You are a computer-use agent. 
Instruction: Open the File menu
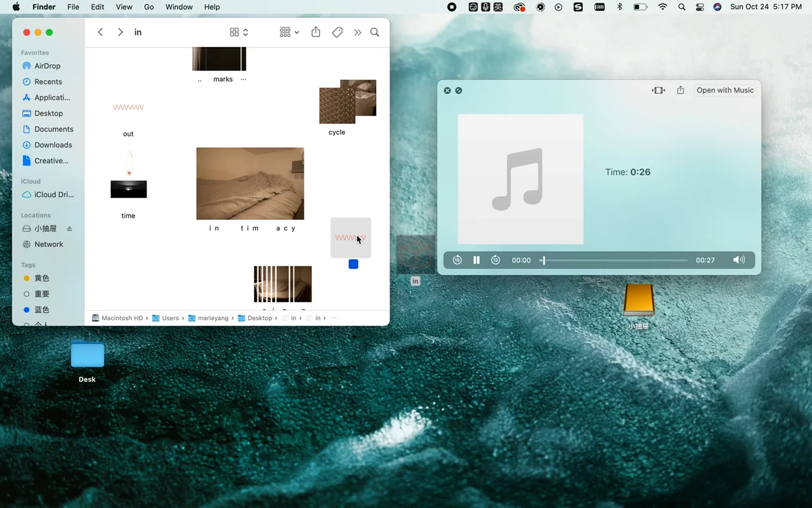(74, 7)
